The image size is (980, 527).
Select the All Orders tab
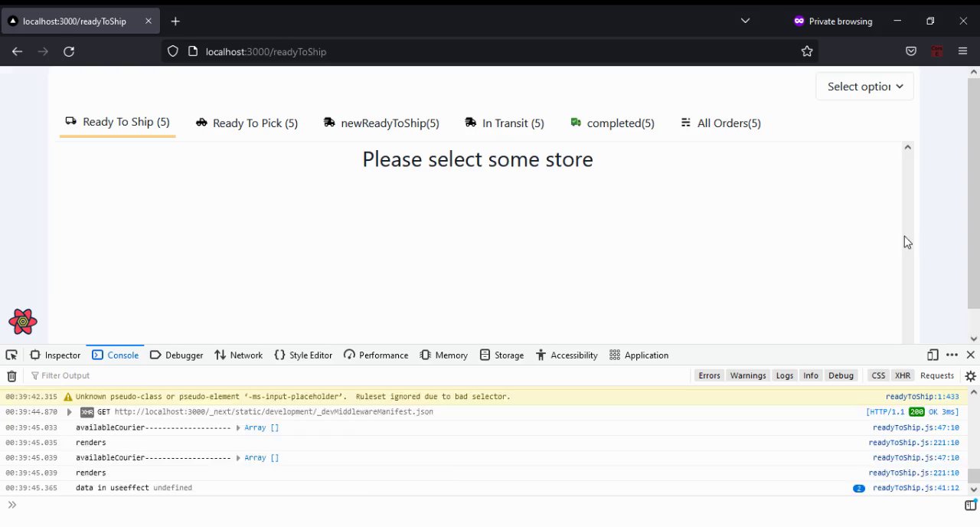click(x=720, y=123)
